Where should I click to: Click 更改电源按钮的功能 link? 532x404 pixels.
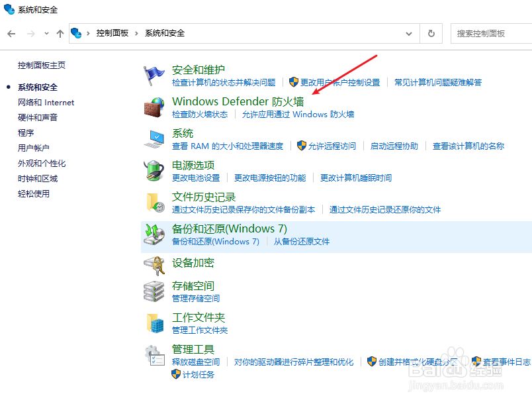pos(270,178)
